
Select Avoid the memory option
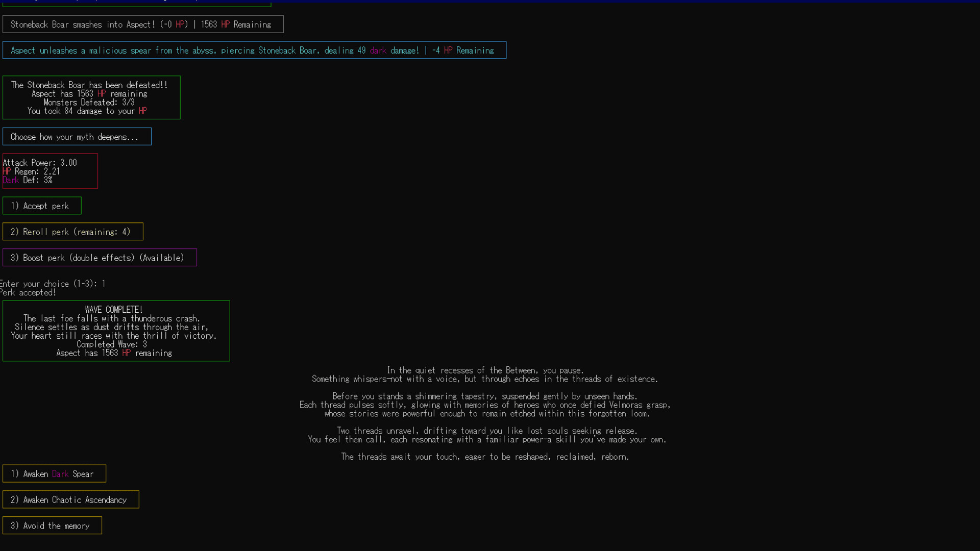(x=52, y=525)
